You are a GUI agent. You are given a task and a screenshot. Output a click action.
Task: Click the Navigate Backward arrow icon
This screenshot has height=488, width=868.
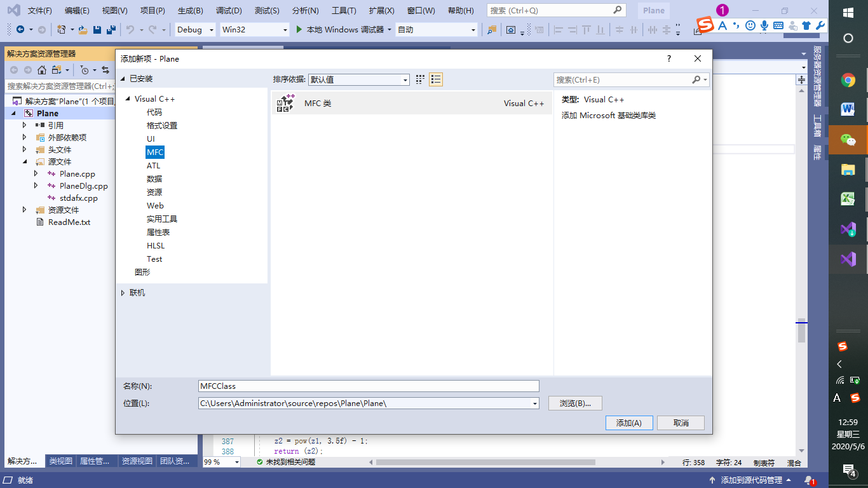coord(20,30)
